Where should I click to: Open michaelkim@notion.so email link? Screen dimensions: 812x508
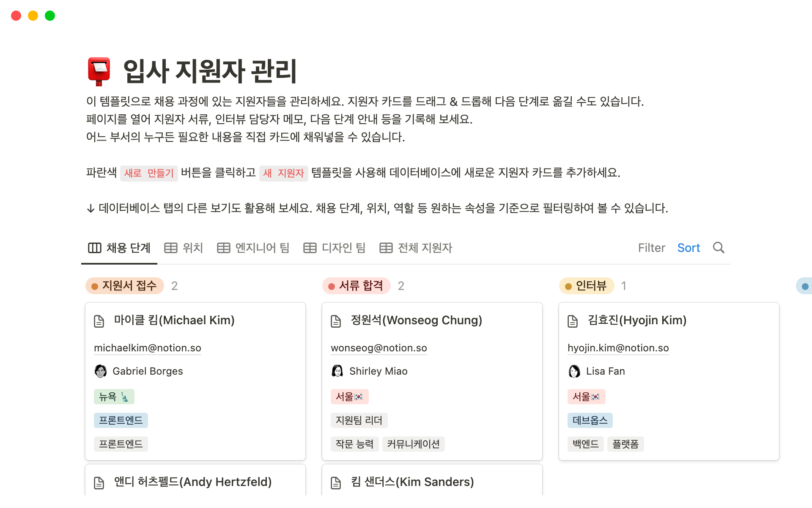pyautogui.click(x=147, y=348)
